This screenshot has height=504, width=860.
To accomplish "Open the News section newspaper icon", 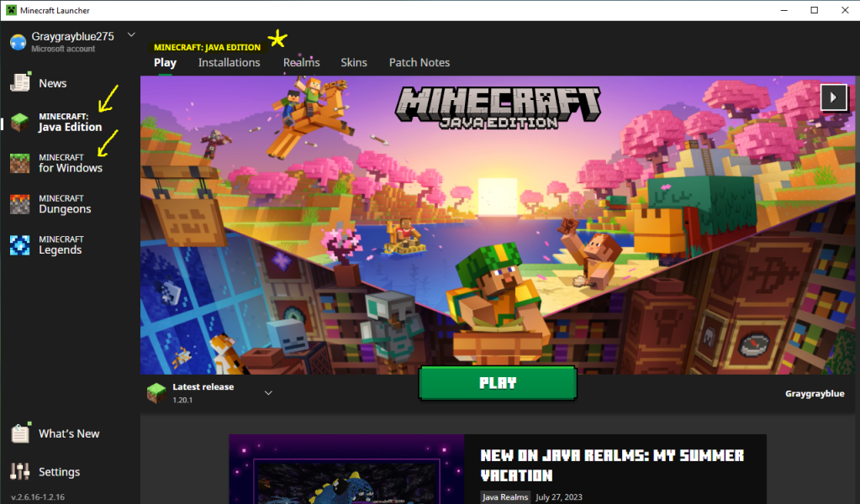I will (x=20, y=82).
